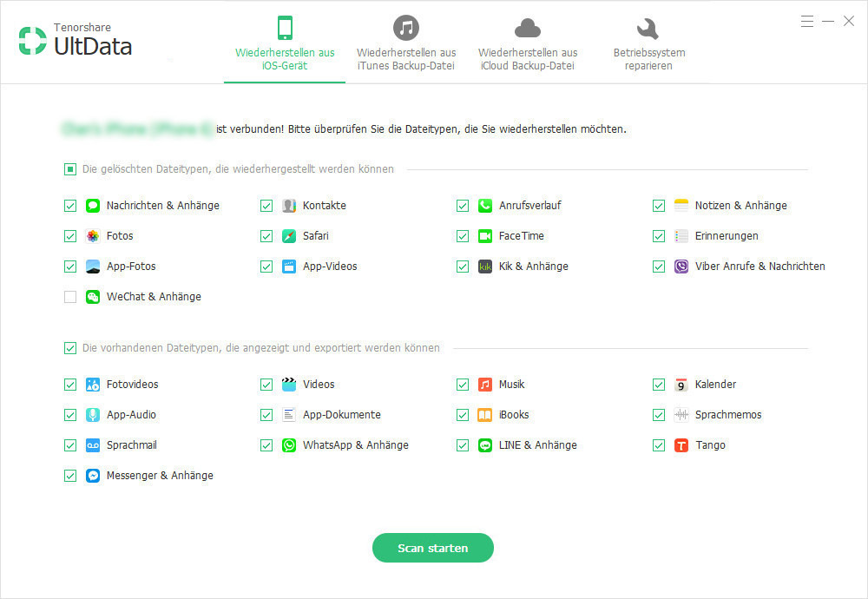The width and height of the screenshot is (868, 599).
Task: Click the Musik note icon
Action: click(x=485, y=385)
